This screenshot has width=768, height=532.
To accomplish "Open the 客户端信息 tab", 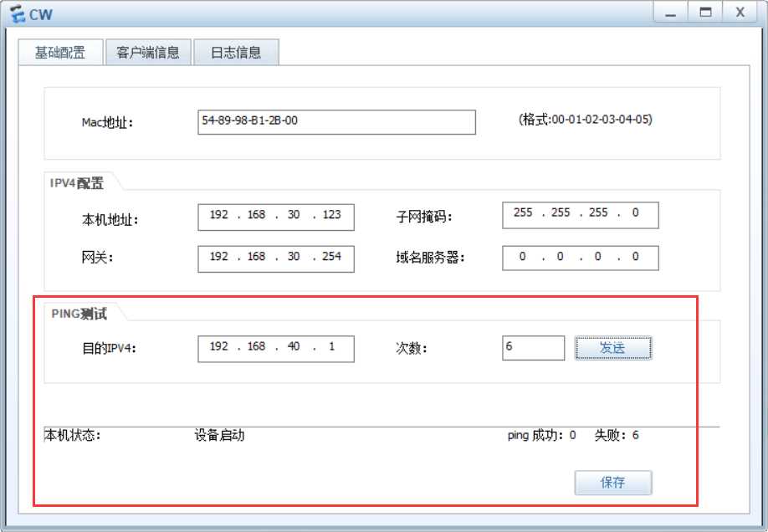I will coord(148,53).
